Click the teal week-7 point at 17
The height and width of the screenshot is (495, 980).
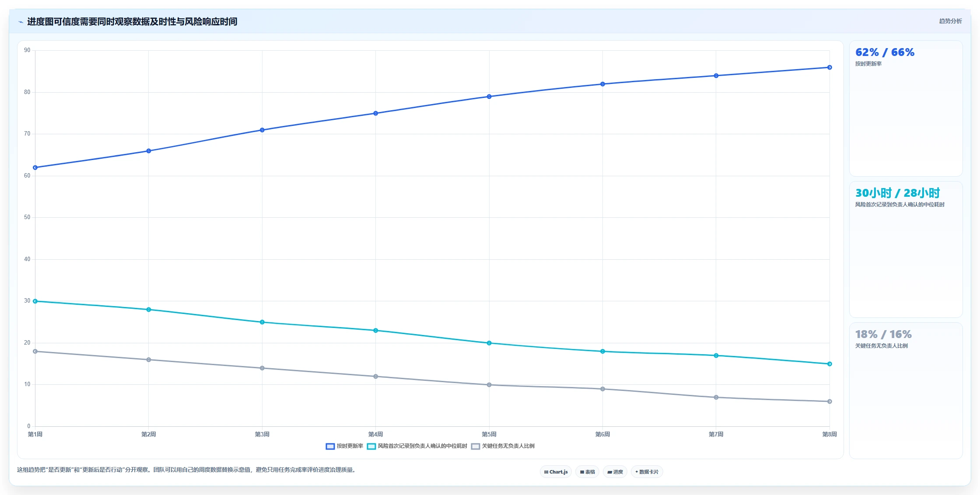(x=716, y=356)
